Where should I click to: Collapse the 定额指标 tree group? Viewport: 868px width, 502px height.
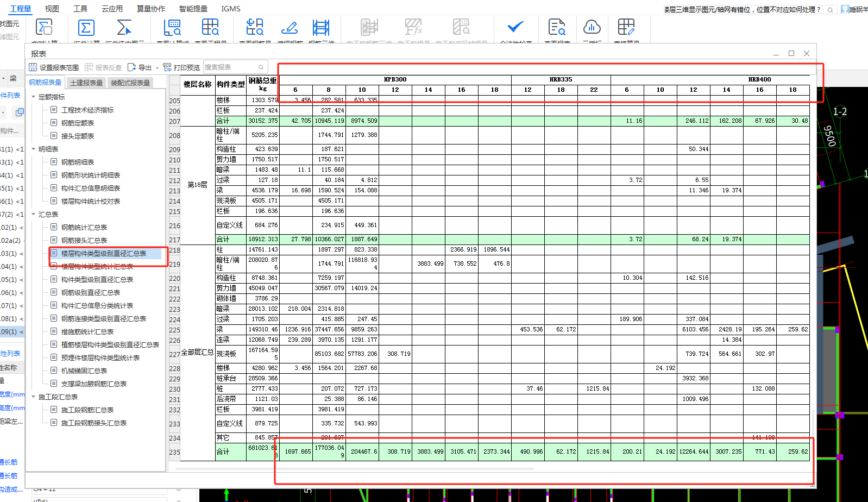click(x=34, y=97)
